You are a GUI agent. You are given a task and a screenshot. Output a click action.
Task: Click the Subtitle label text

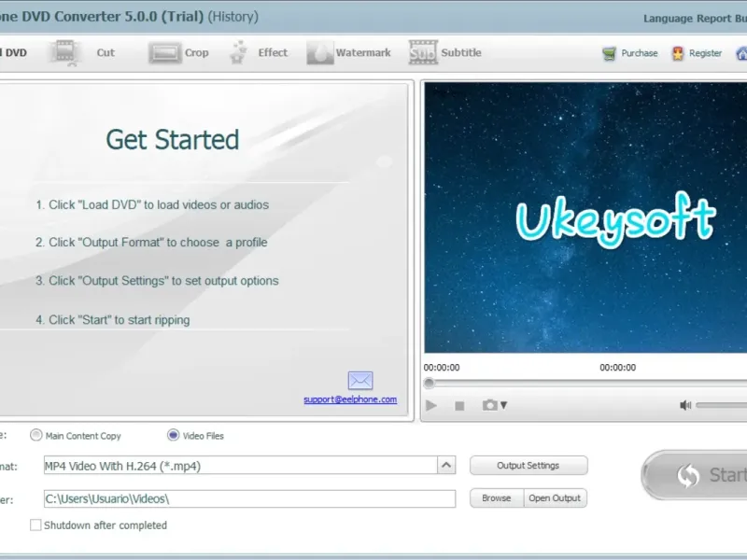(461, 52)
